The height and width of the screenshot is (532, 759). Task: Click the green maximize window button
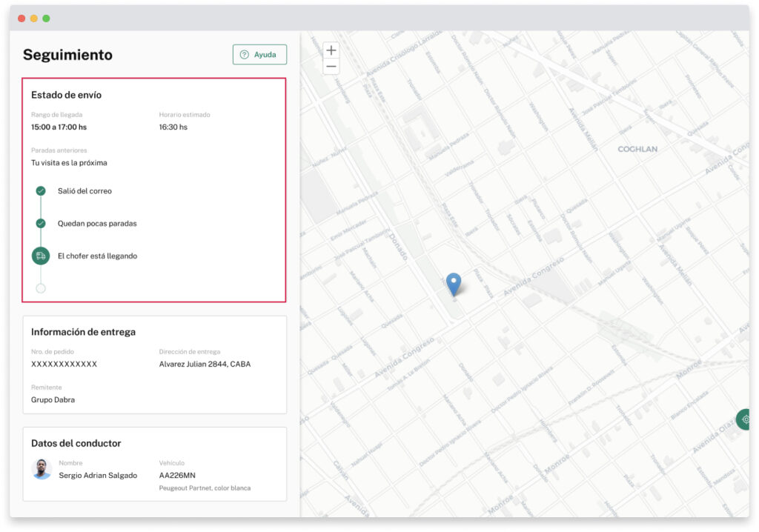tap(46, 19)
